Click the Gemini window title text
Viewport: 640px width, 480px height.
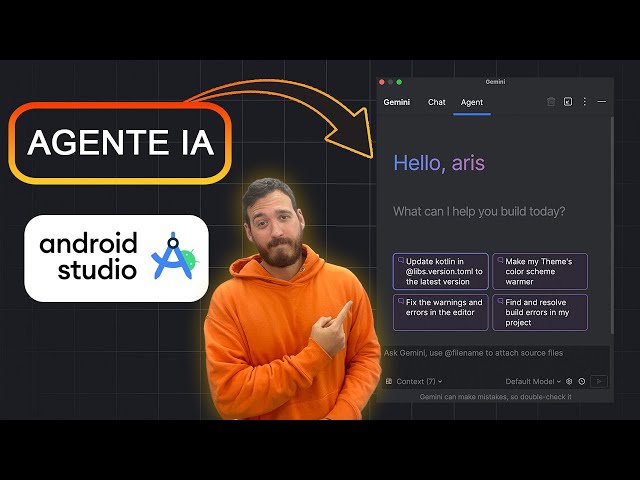pyautogui.click(x=495, y=82)
